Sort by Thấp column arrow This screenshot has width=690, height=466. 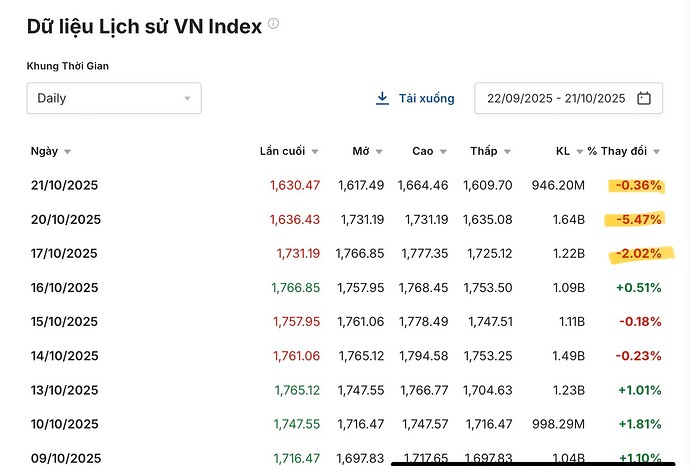507,152
